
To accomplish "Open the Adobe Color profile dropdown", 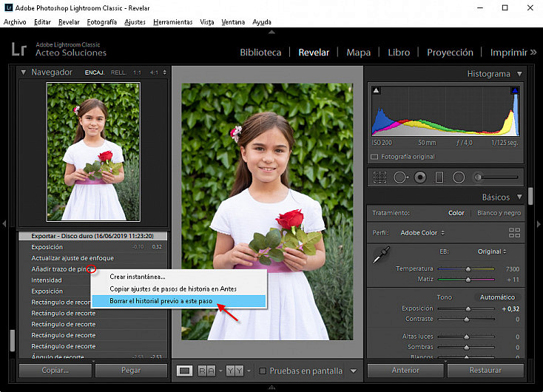I will coord(422,233).
